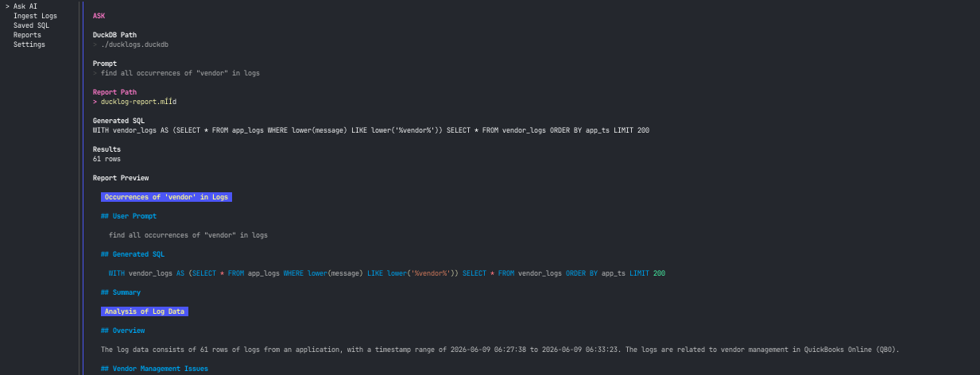Click the '## Overview' heading

[x=122, y=331]
